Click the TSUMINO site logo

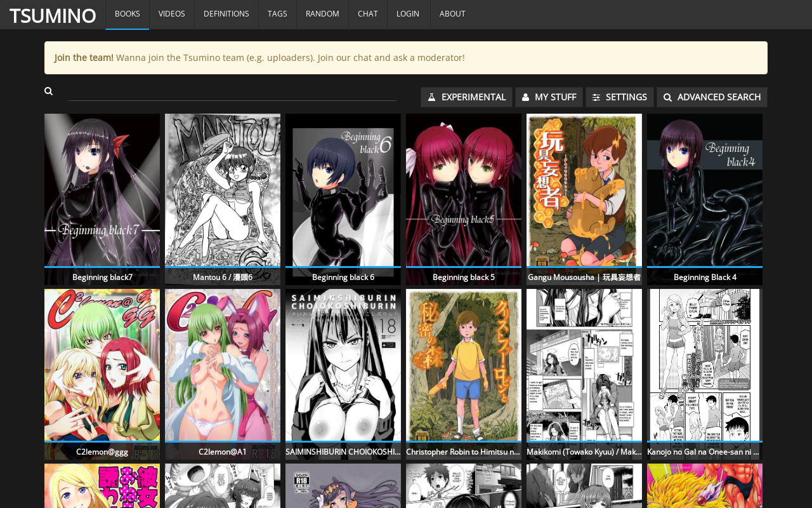tap(53, 15)
